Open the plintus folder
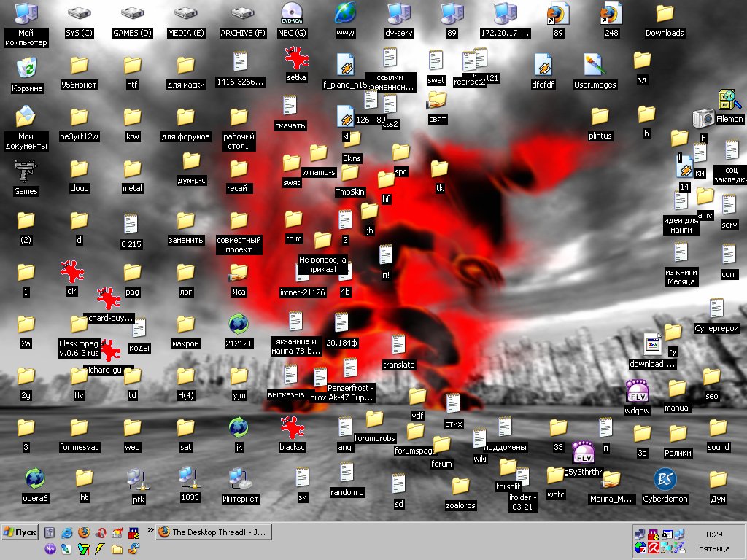Viewport: 747px width, 560px height. [x=600, y=124]
